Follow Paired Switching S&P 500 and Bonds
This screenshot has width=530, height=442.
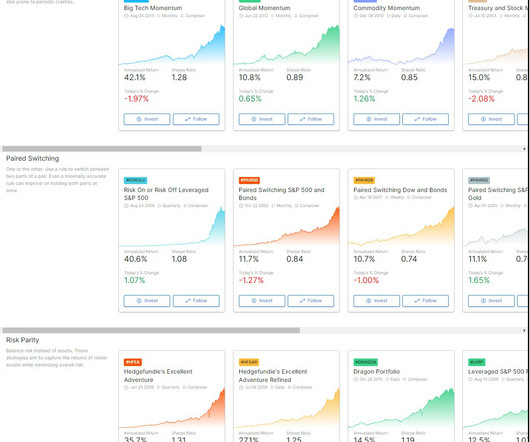(x=311, y=301)
